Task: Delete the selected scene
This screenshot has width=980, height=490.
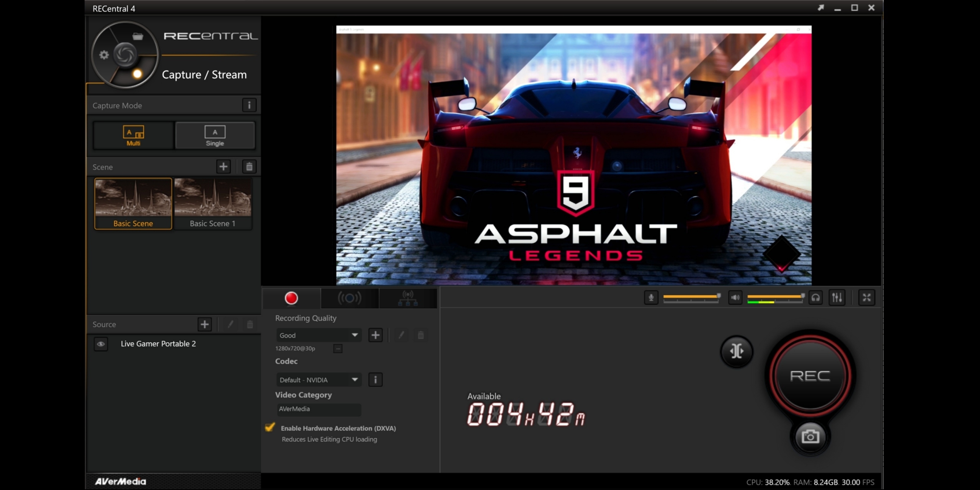Action: 249,167
